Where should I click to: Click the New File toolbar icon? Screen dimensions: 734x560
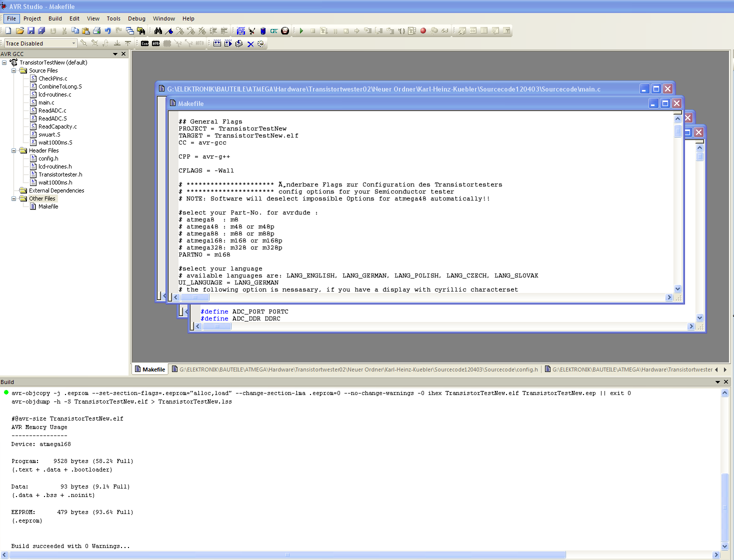(8, 31)
